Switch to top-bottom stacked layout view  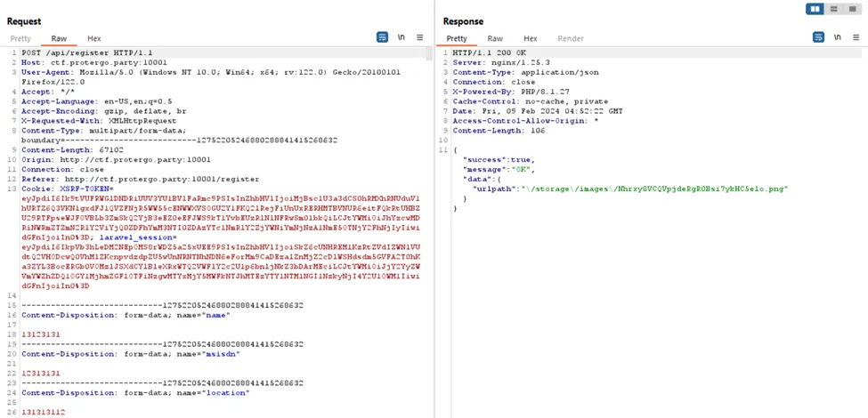coord(833,9)
